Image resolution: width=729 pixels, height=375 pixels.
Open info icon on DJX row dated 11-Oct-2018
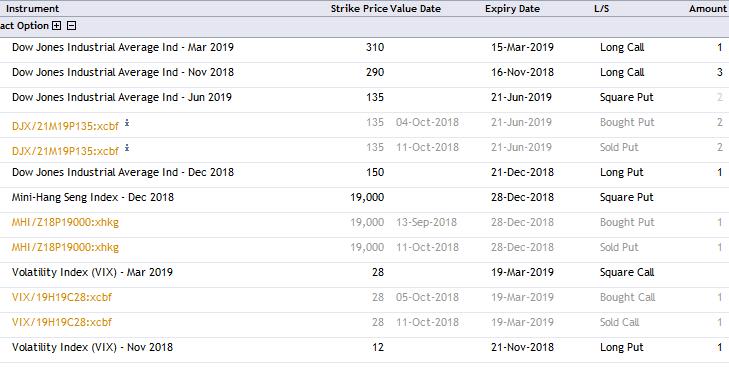127,148
